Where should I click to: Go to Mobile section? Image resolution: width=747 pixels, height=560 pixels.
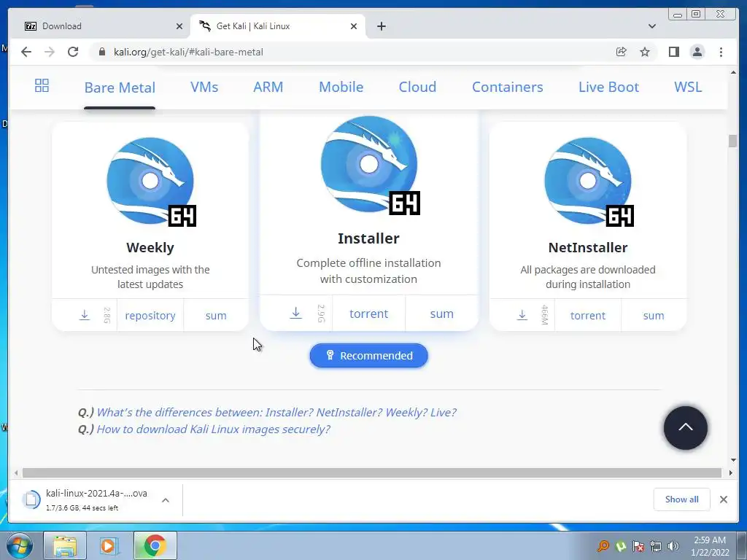[x=341, y=87]
